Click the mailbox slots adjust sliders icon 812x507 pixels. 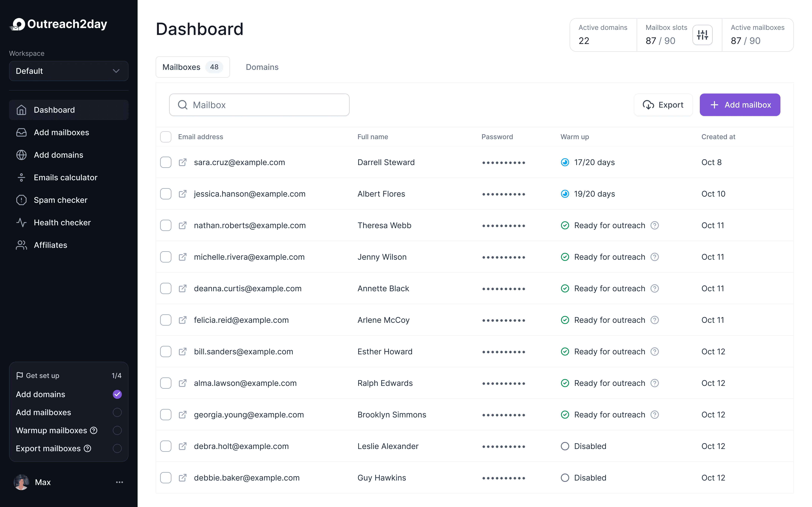click(702, 35)
